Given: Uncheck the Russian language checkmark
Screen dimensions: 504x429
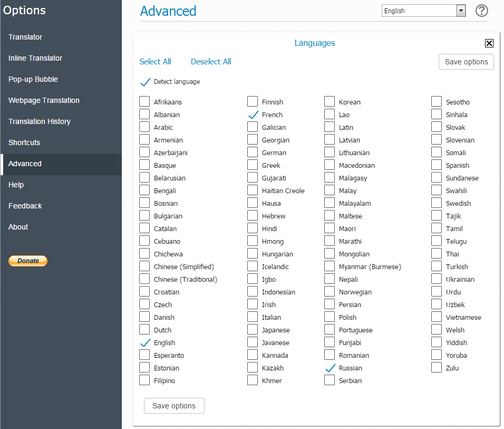Looking at the screenshot, I should pyautogui.click(x=330, y=368).
